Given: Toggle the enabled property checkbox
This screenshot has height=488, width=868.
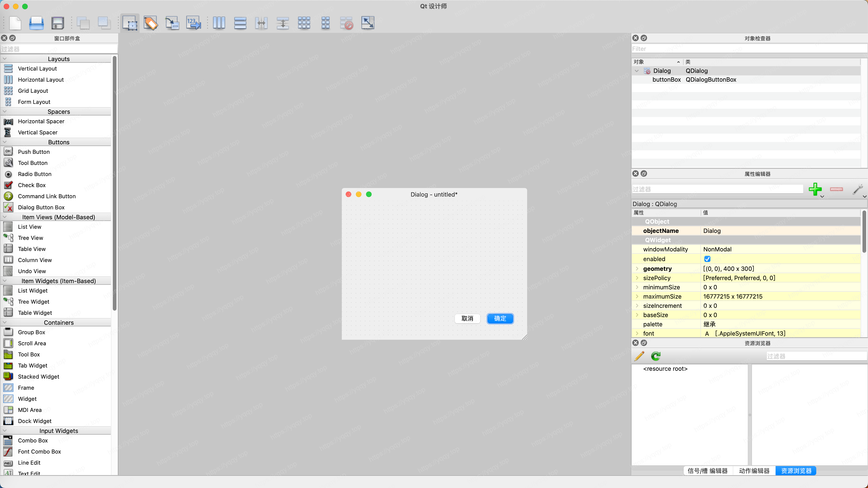Looking at the screenshot, I should coord(707,259).
